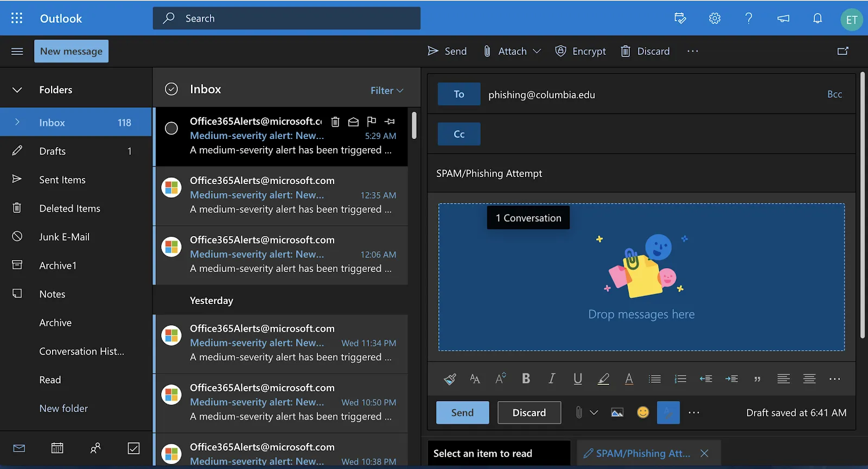
Task: Click the Encrypt toolbar button
Action: (x=580, y=51)
